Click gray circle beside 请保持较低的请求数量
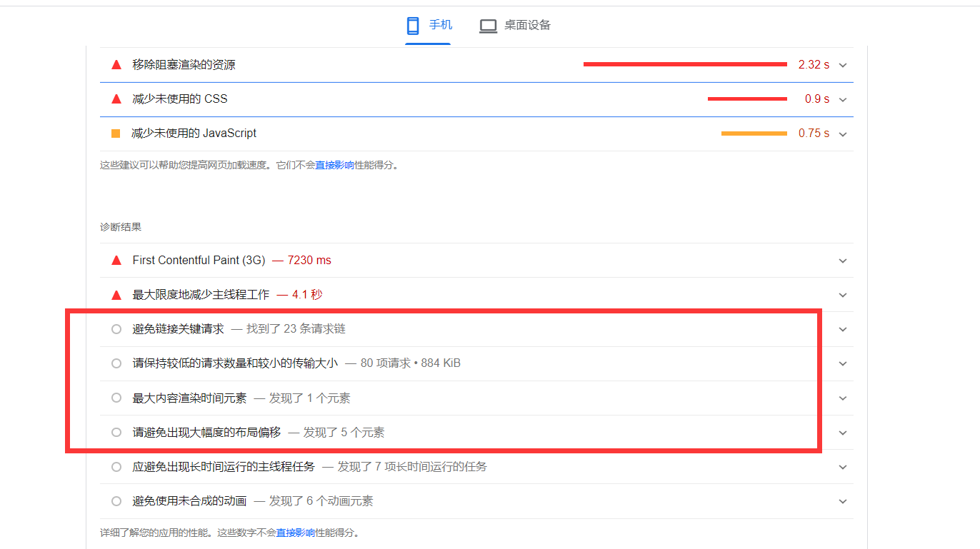 [x=116, y=363]
